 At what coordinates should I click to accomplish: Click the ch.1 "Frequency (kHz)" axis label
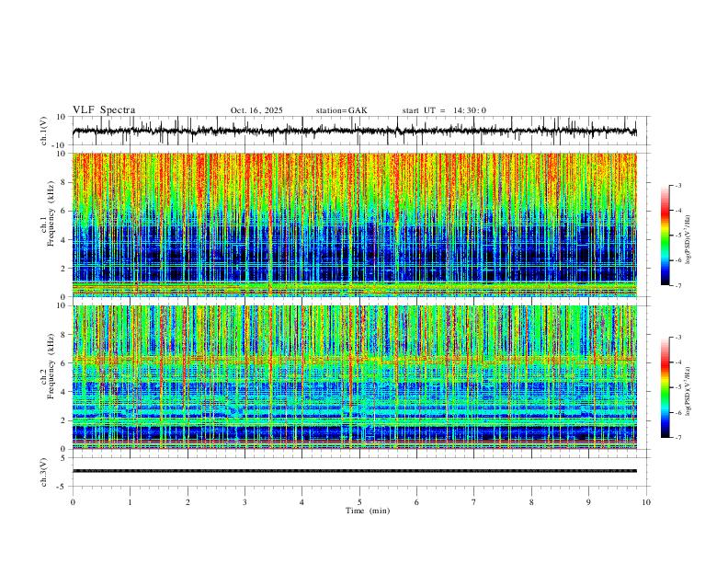click(51, 215)
